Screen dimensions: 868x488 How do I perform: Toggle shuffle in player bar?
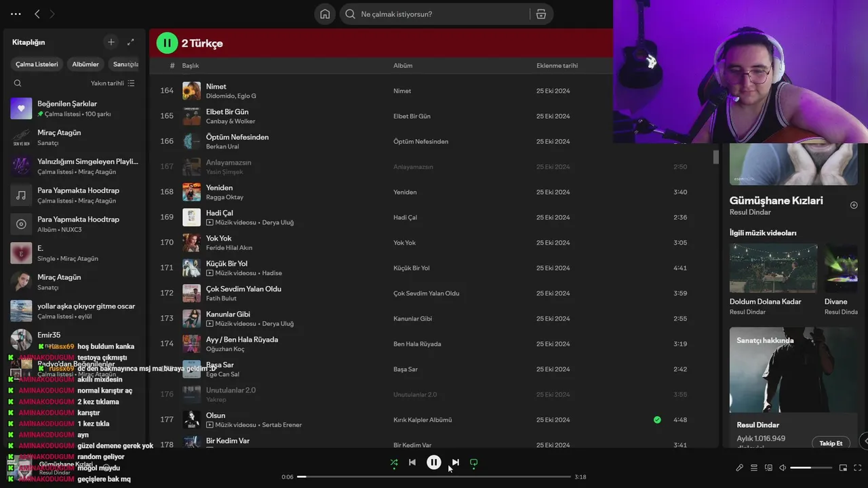(394, 463)
